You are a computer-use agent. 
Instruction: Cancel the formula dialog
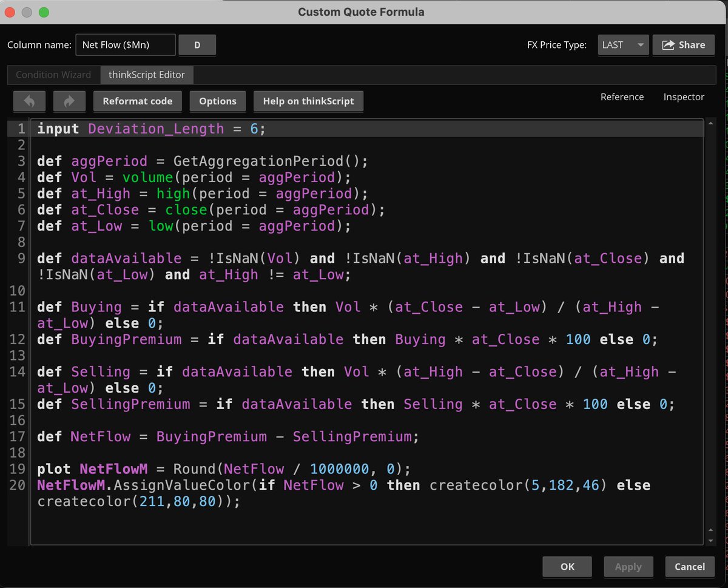click(690, 567)
